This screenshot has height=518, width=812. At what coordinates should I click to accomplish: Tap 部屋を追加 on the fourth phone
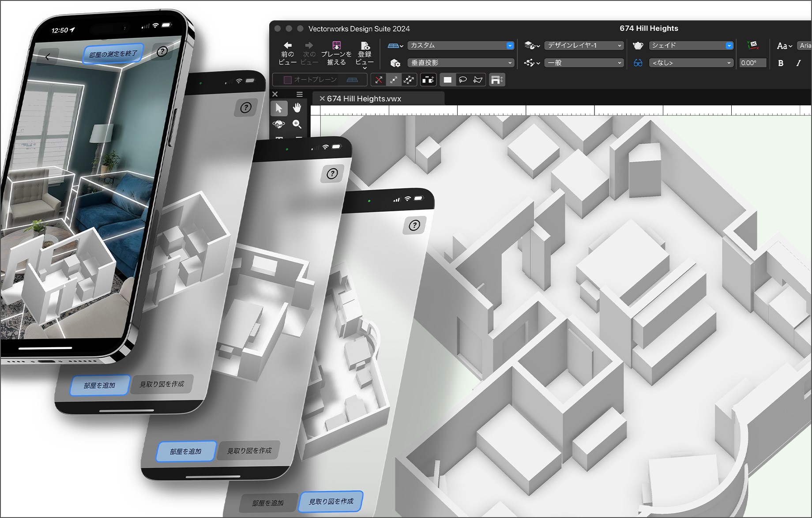tap(268, 503)
